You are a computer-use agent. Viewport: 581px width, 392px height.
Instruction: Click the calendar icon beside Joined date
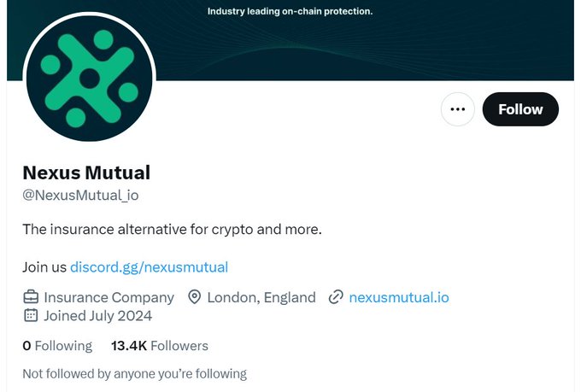(x=31, y=315)
